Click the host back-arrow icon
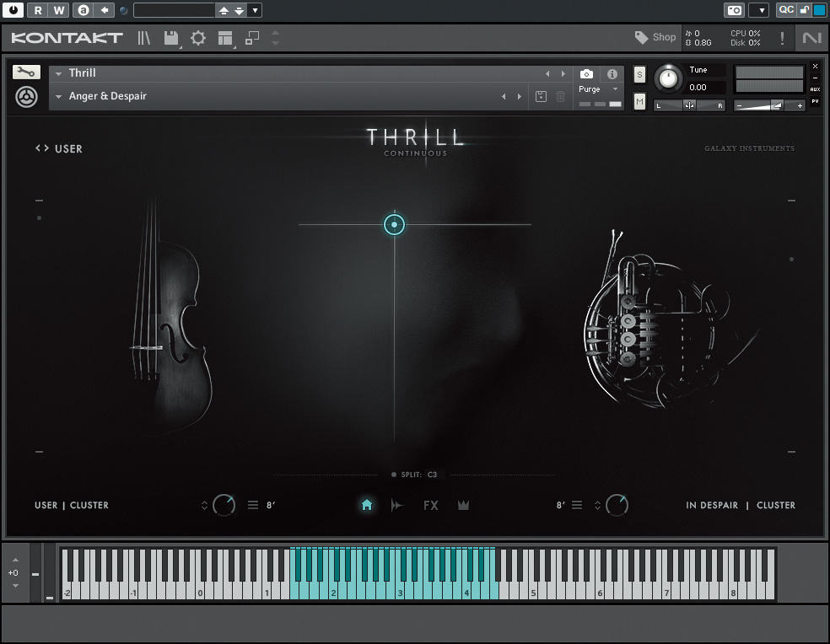Image resolution: width=830 pixels, height=644 pixels. point(105,10)
